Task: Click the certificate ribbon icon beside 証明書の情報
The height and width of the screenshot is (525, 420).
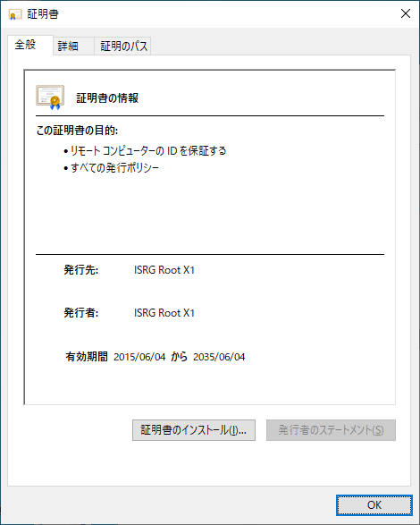Action: (50, 97)
